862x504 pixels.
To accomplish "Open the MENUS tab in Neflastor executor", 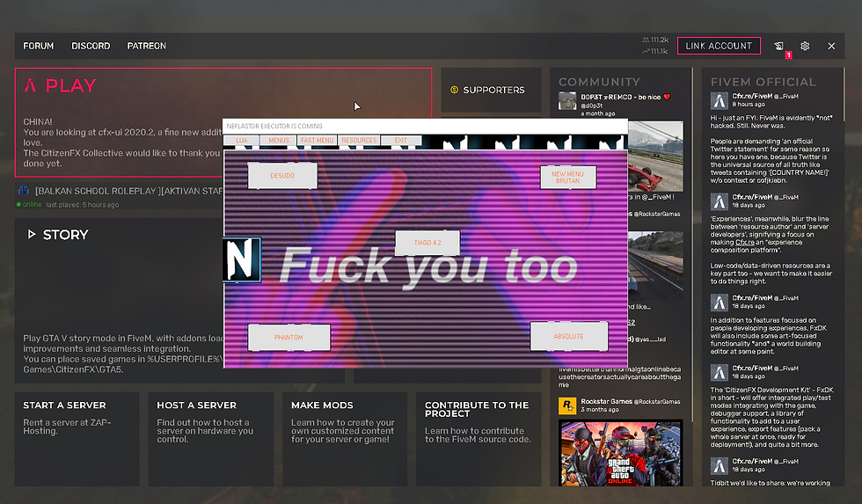I will tap(279, 140).
